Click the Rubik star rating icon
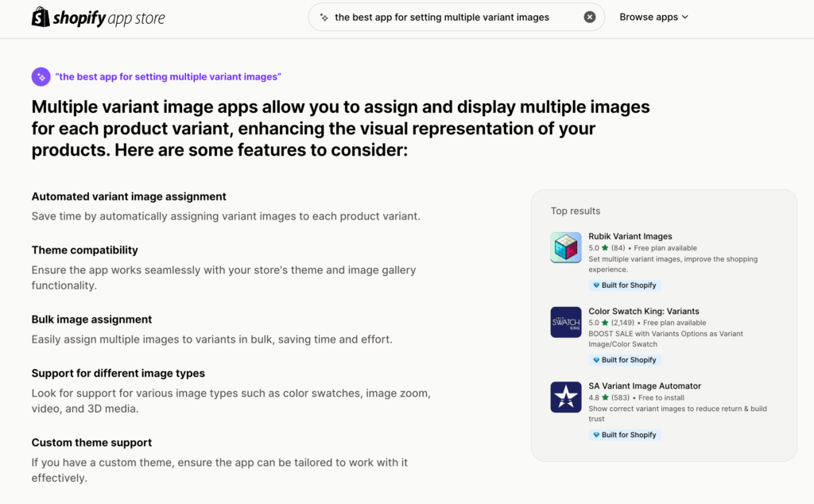The height and width of the screenshot is (504, 814). tap(605, 247)
